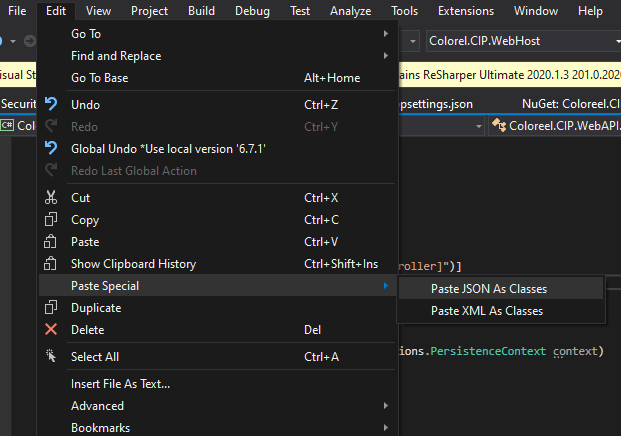Click the Duplicate icon
The width and height of the screenshot is (621, 436).
51,308
